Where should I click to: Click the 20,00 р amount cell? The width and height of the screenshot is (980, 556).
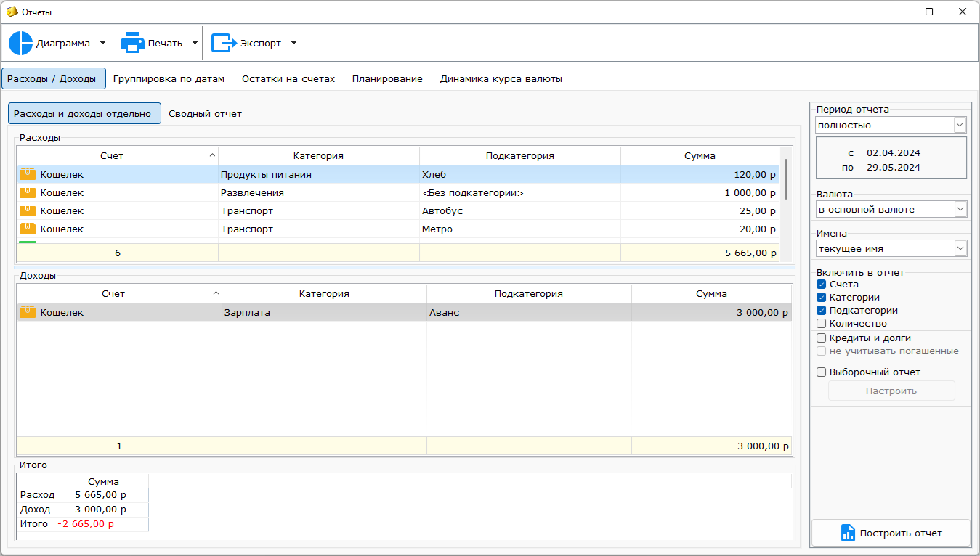pyautogui.click(x=700, y=229)
